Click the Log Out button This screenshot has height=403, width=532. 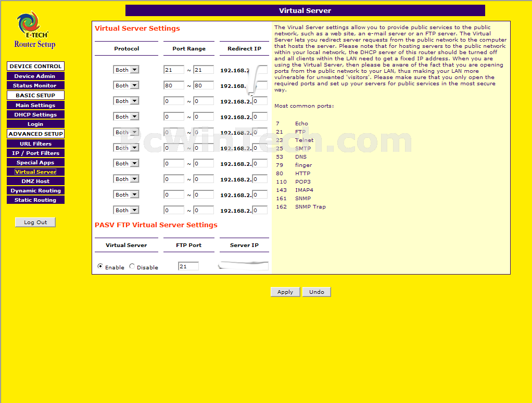pos(35,223)
